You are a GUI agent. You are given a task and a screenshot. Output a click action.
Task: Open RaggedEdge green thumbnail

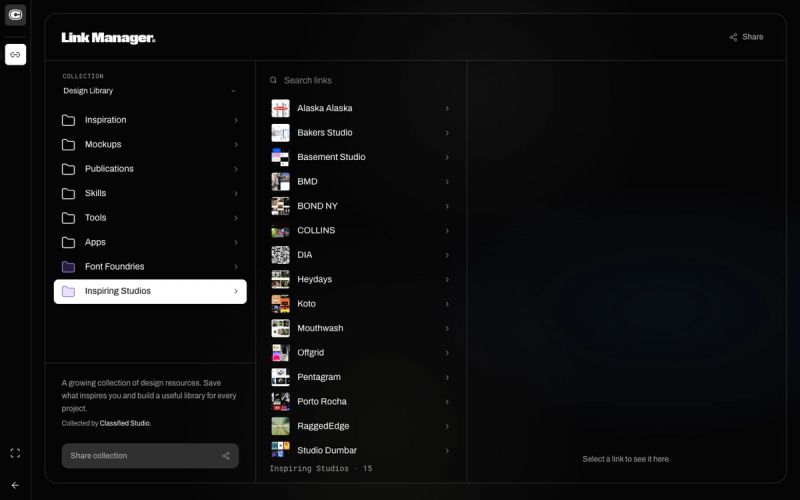[280, 427]
